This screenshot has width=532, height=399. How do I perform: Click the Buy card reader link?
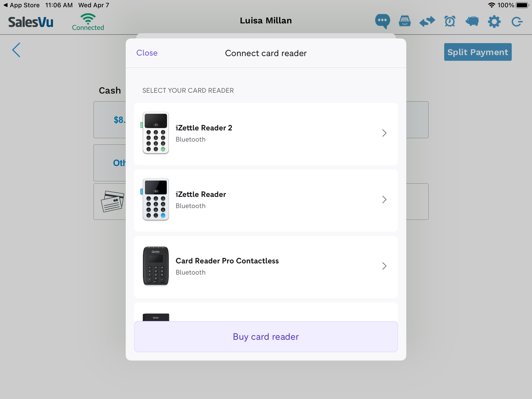click(265, 336)
